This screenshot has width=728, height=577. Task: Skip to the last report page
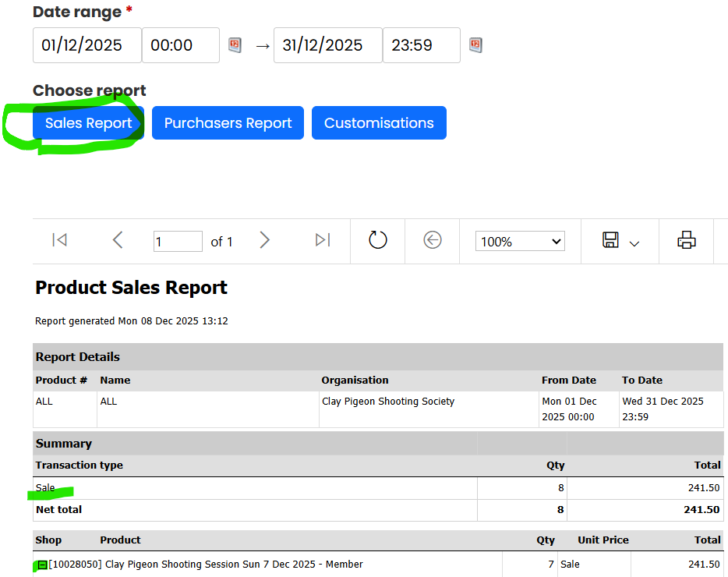pyautogui.click(x=322, y=241)
